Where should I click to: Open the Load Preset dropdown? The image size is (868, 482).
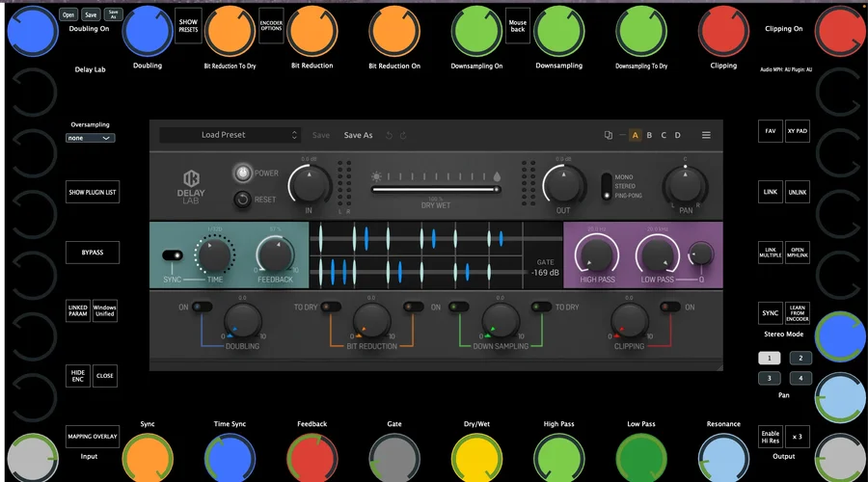[231, 135]
